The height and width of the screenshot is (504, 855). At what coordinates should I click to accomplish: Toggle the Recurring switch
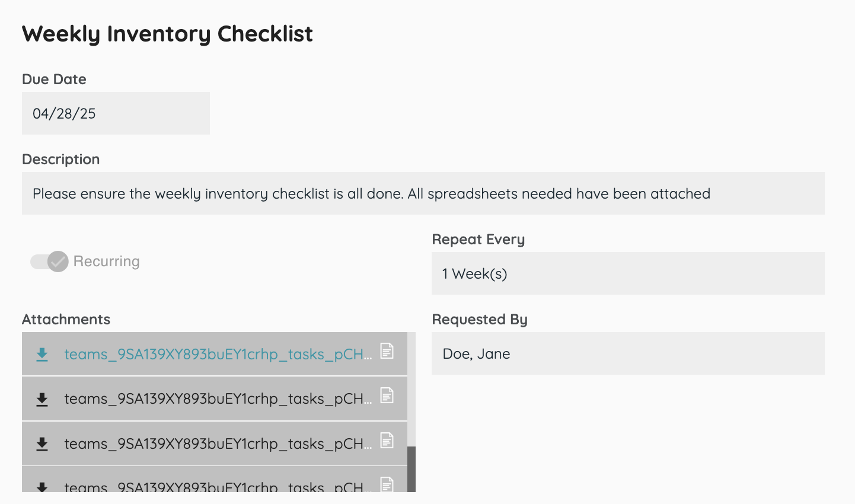(50, 261)
